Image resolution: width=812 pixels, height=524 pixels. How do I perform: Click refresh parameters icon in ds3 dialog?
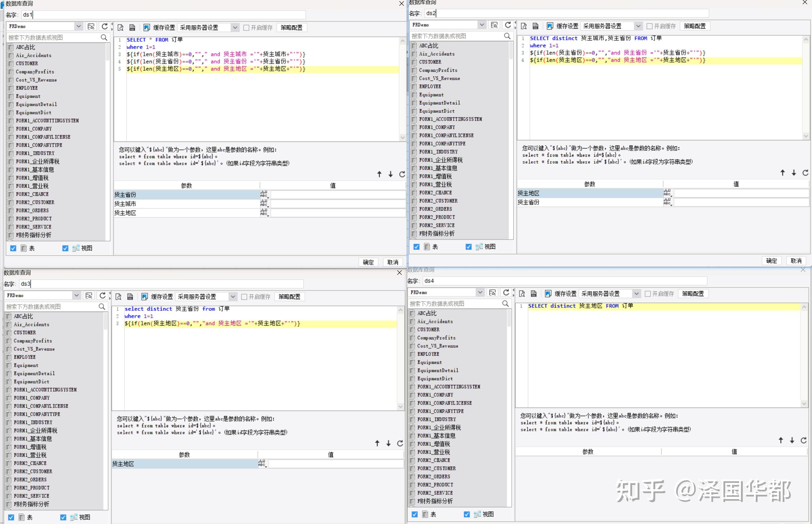coord(400,443)
